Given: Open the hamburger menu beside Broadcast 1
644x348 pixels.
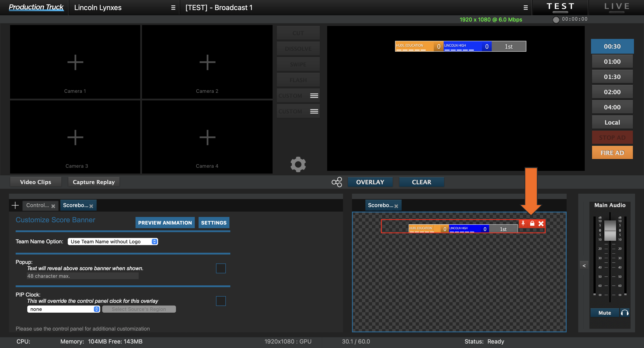Looking at the screenshot, I should [x=525, y=7].
